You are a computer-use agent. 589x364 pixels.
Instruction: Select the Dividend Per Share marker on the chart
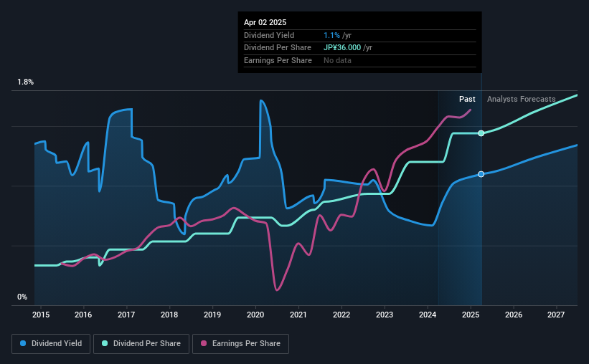[x=481, y=133]
